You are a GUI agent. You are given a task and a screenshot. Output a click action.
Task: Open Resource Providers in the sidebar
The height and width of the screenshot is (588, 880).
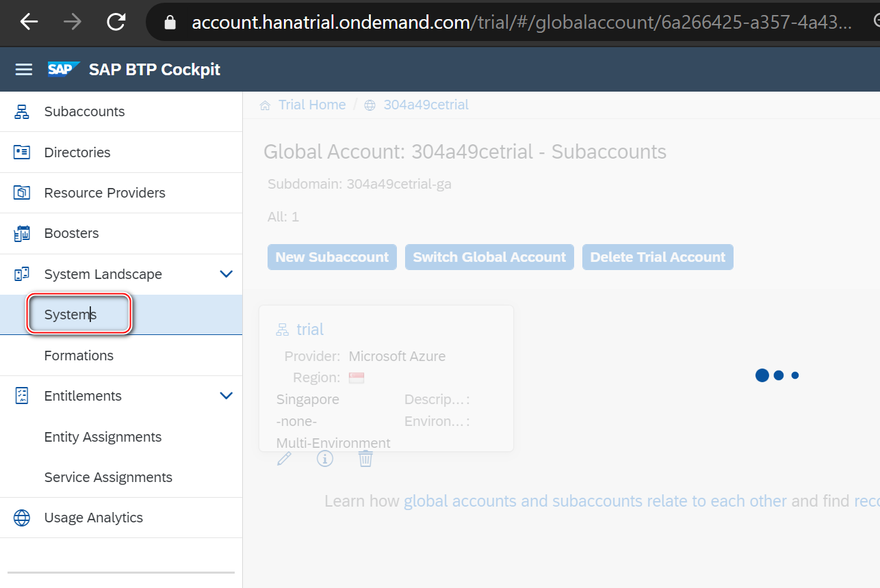pos(121,193)
